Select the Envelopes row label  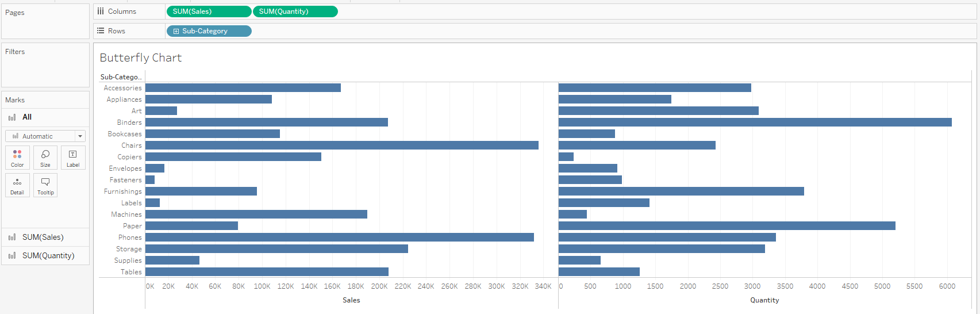(x=125, y=169)
